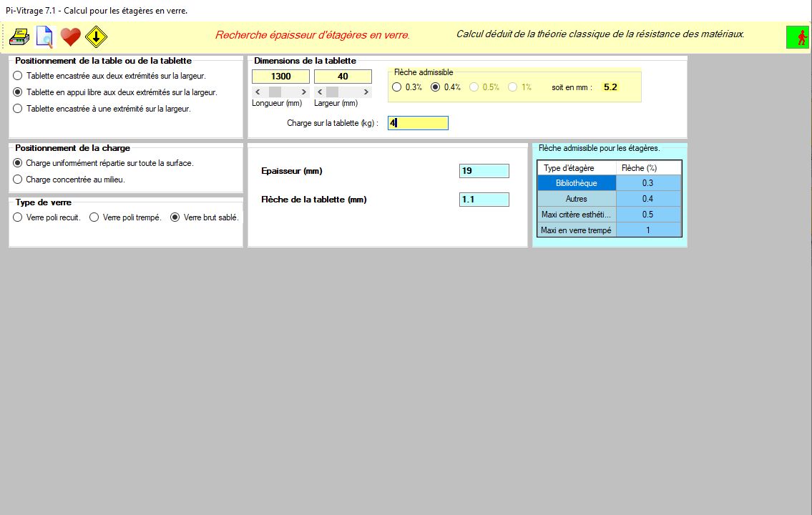The height and width of the screenshot is (515, 812).
Task: Click the Longueur slider thumb
Action: [275, 92]
